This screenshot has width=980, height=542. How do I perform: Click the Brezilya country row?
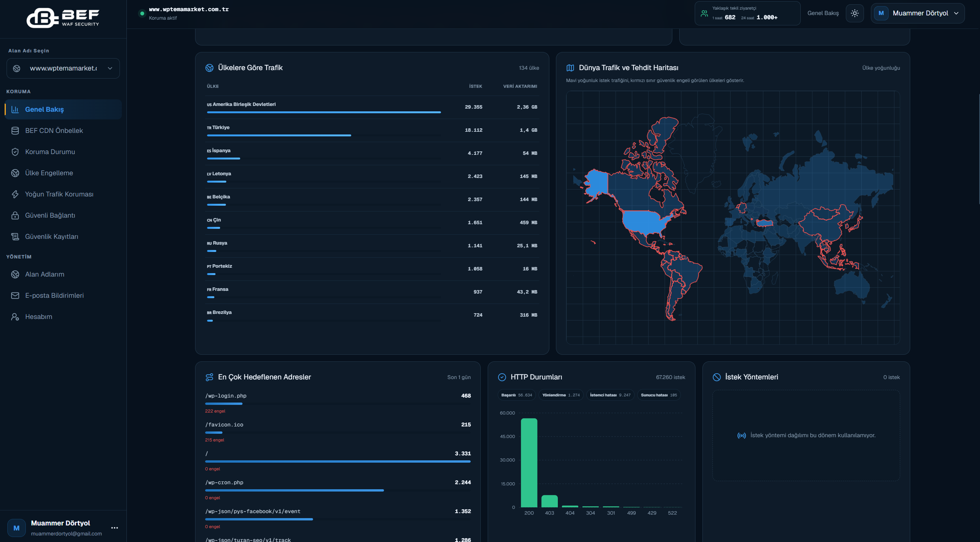[372, 315]
